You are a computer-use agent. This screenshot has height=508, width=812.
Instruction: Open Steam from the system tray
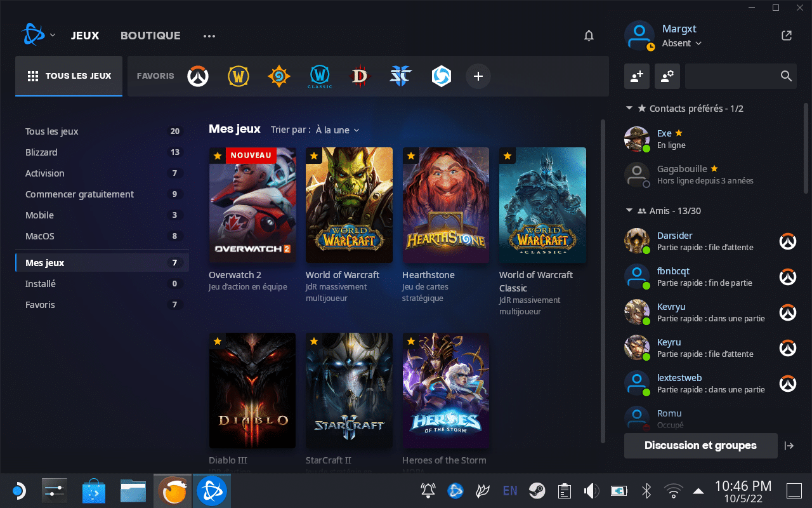coord(537,490)
